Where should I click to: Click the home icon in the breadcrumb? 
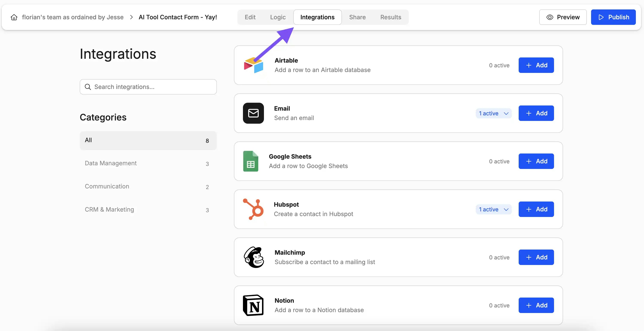click(x=14, y=17)
